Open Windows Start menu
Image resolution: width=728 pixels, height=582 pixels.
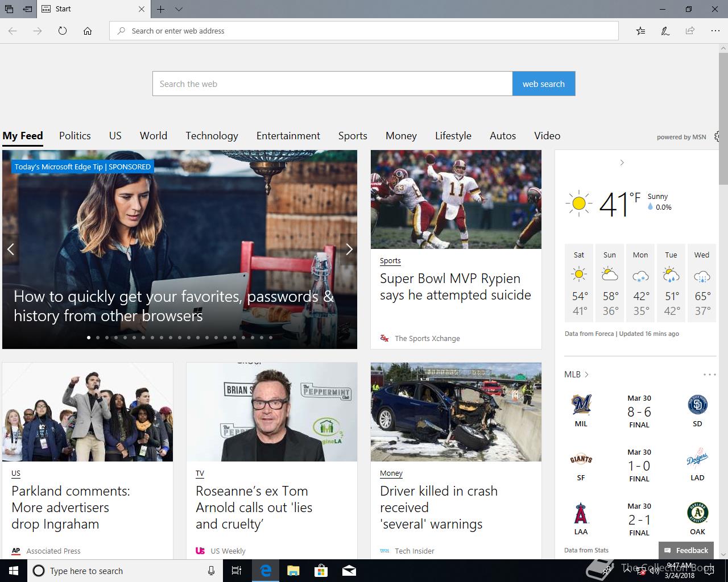pos(14,571)
